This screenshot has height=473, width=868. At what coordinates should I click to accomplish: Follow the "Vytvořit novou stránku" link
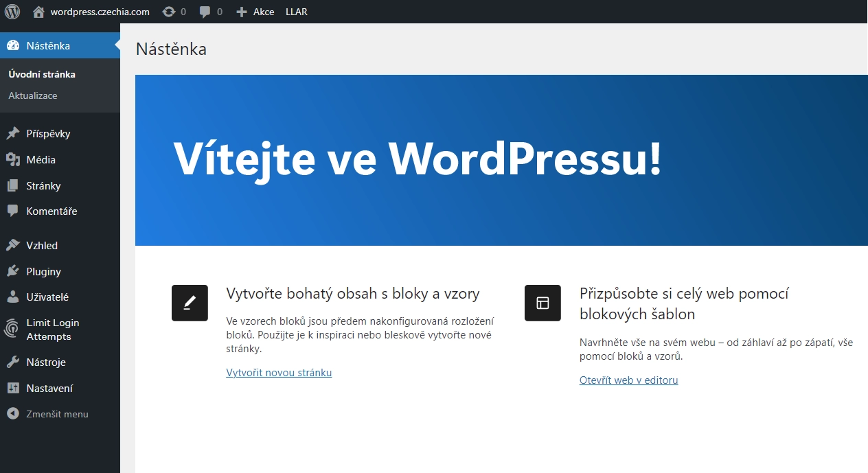point(279,373)
